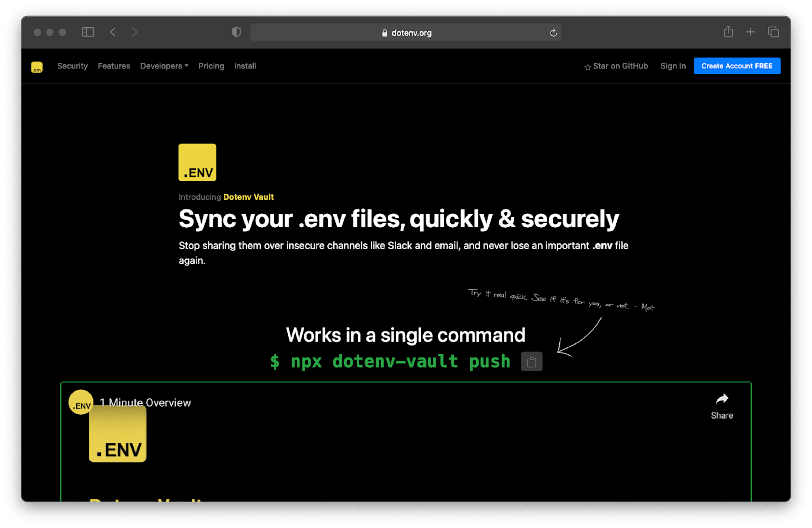Copy the npx command with the clipboard icon
The height and width of the screenshot is (528, 812).
coord(532,362)
